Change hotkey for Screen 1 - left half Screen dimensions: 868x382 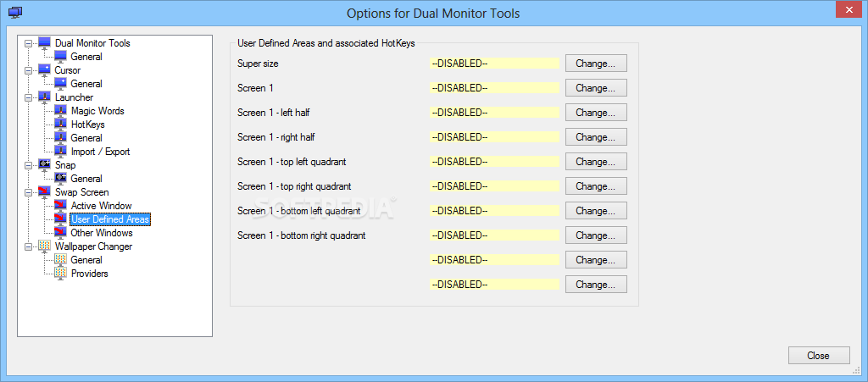point(596,112)
